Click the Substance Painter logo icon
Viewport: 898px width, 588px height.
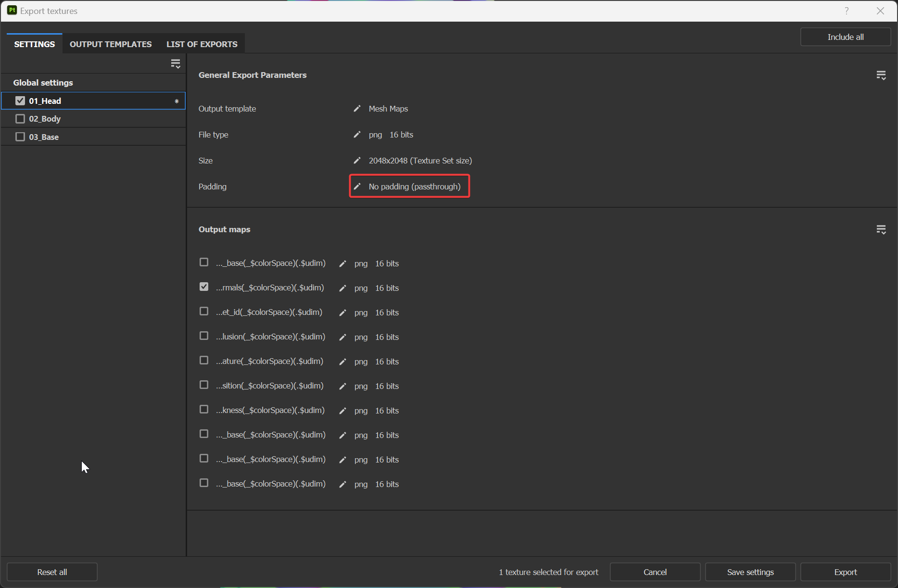12,10
